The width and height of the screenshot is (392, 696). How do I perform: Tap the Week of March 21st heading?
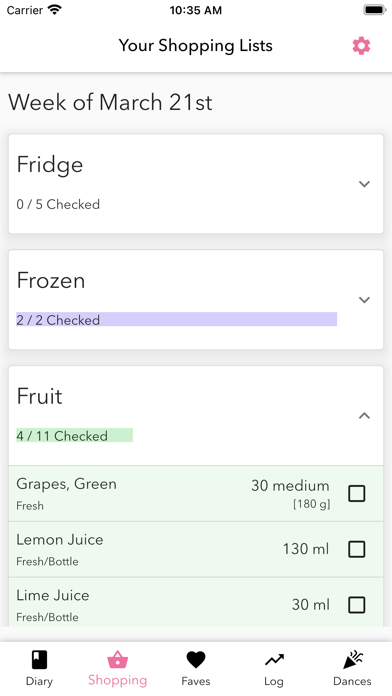[110, 102]
